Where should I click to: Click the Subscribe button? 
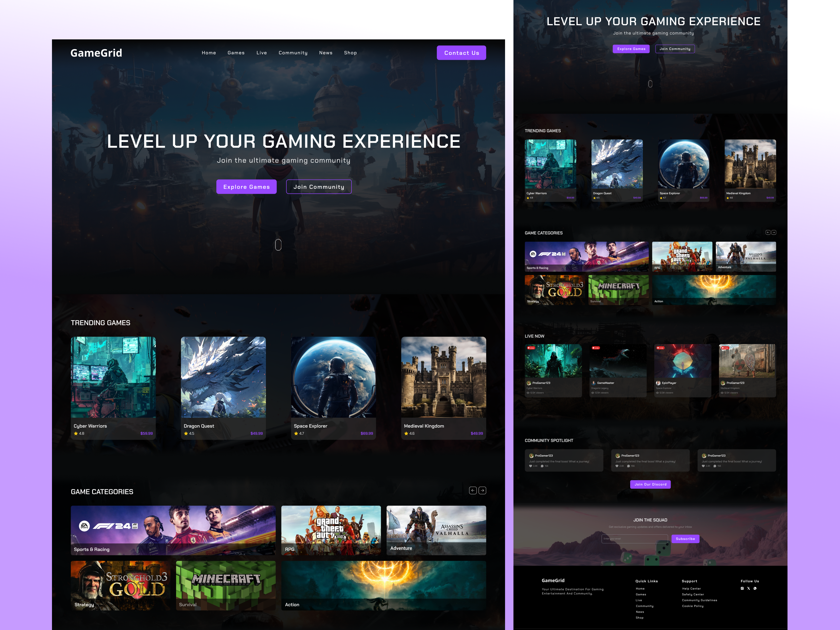[x=685, y=538]
